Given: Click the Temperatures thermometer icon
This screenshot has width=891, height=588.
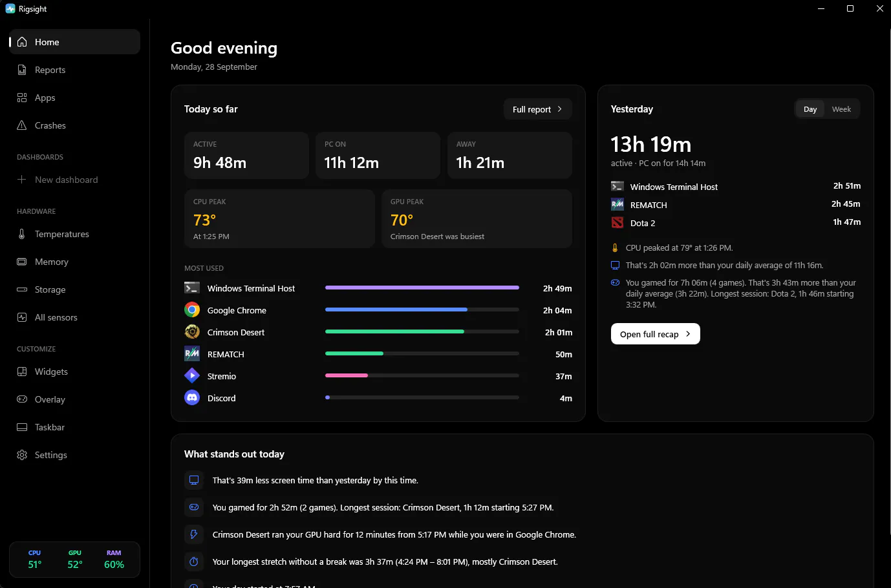Looking at the screenshot, I should [x=22, y=234].
